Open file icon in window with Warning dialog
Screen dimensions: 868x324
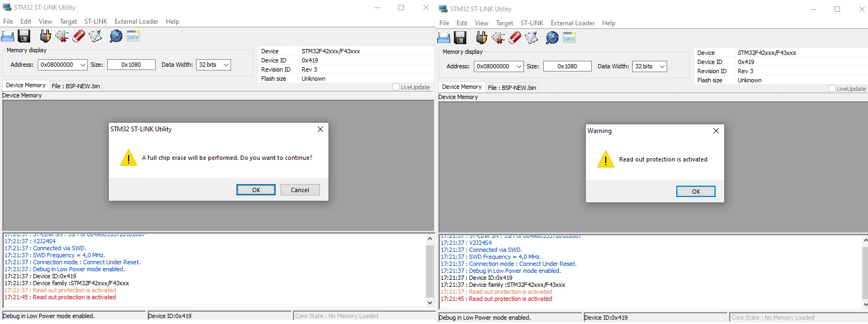click(444, 38)
